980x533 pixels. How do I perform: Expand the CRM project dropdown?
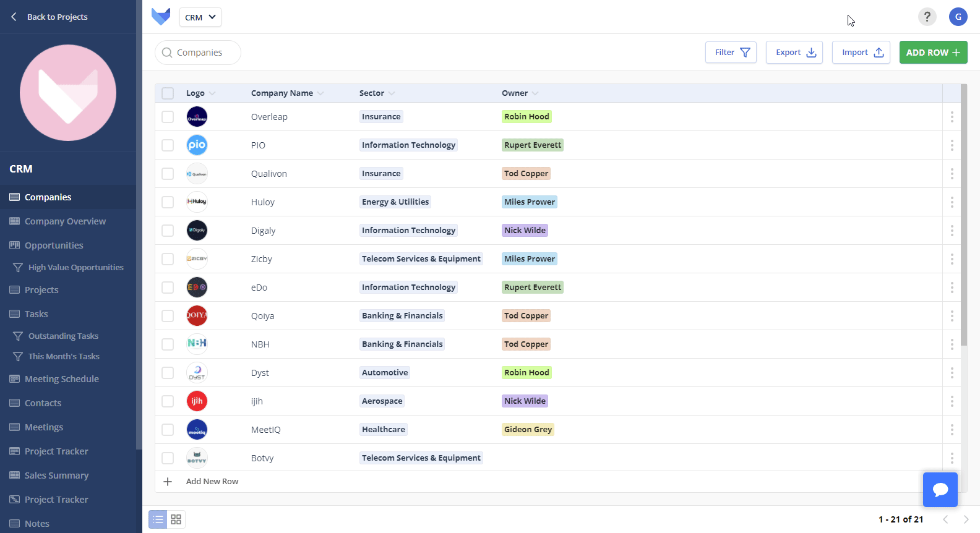[x=200, y=17]
